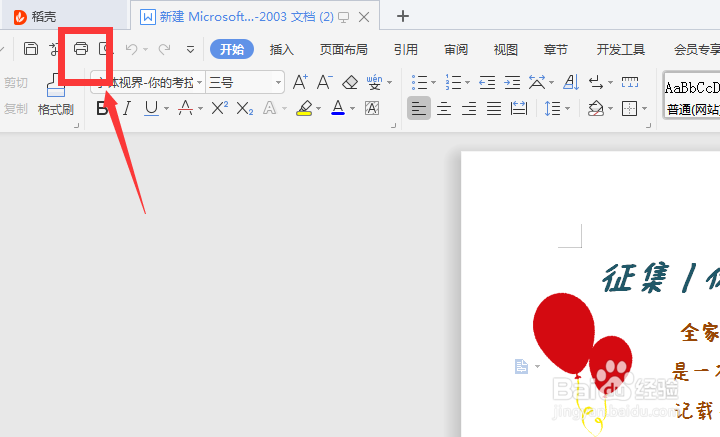Toggle subscript X₂ formatting
The height and width of the screenshot is (437, 720).
244,109
